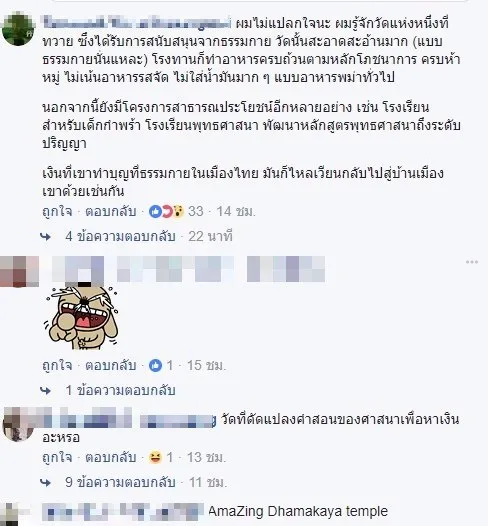This screenshot has width=488, height=526.
Task: Click reply arrow icon beside 4 ข้อความตอบกลับ
Action: click(46, 237)
